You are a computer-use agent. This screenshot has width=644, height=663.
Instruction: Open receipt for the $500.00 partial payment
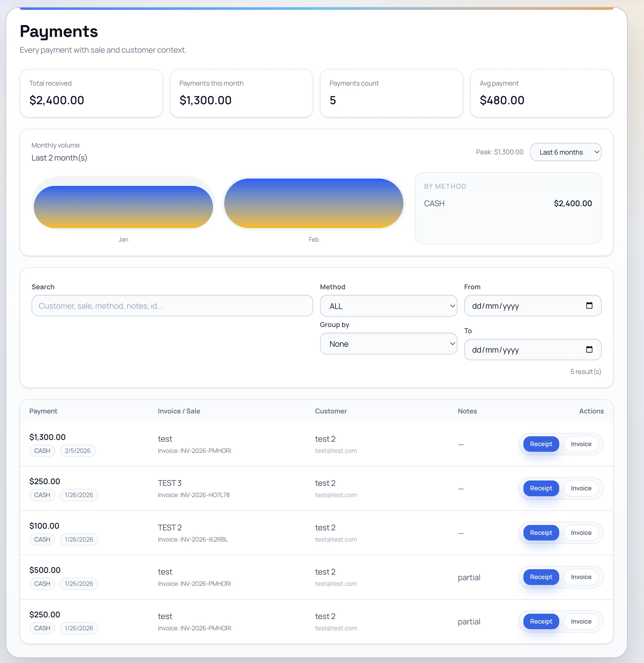coord(540,577)
